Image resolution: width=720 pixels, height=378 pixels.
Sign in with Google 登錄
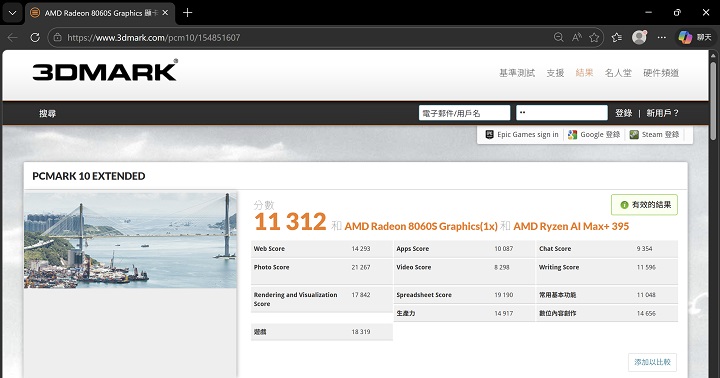594,135
